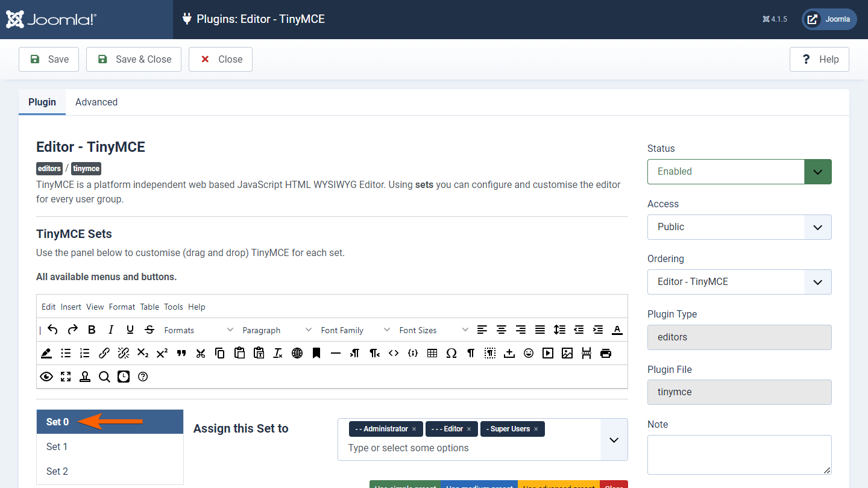Open the Status dropdown showing Enabled
This screenshot has width=868, height=488.
[x=740, y=172]
